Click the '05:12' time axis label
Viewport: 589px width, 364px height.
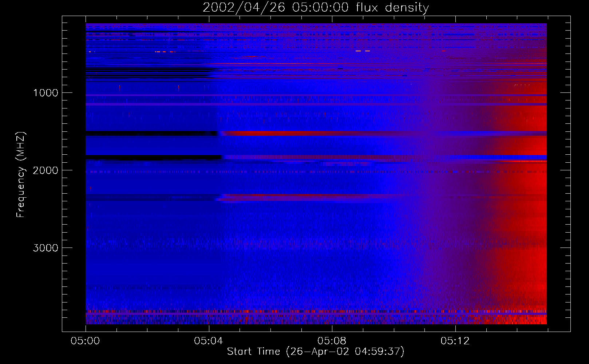pyautogui.click(x=455, y=341)
